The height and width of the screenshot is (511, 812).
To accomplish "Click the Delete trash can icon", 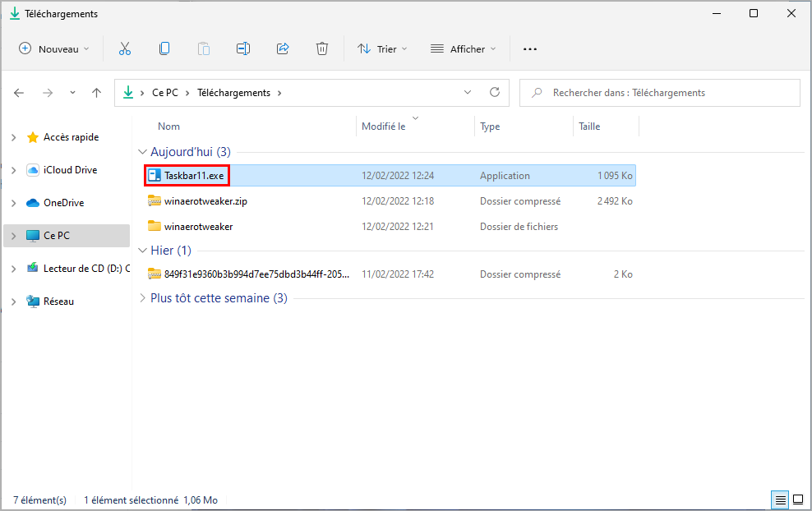I will coord(322,48).
